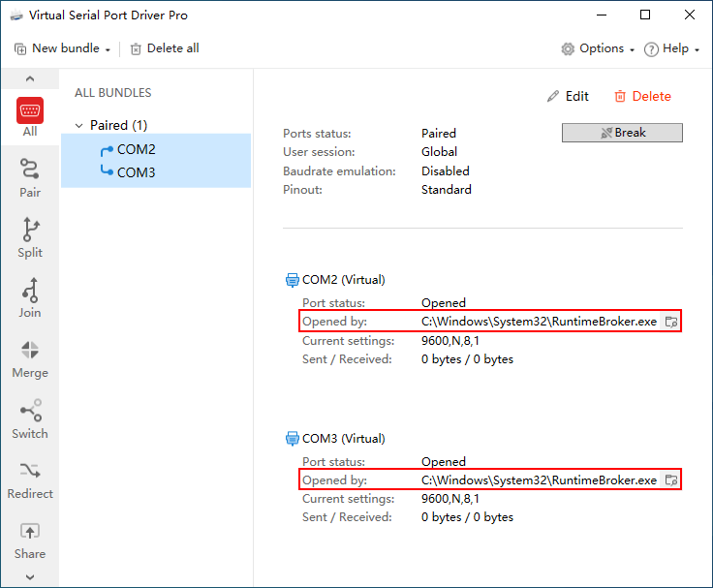This screenshot has width=713, height=588.
Task: Click the Break button
Action: [622, 133]
